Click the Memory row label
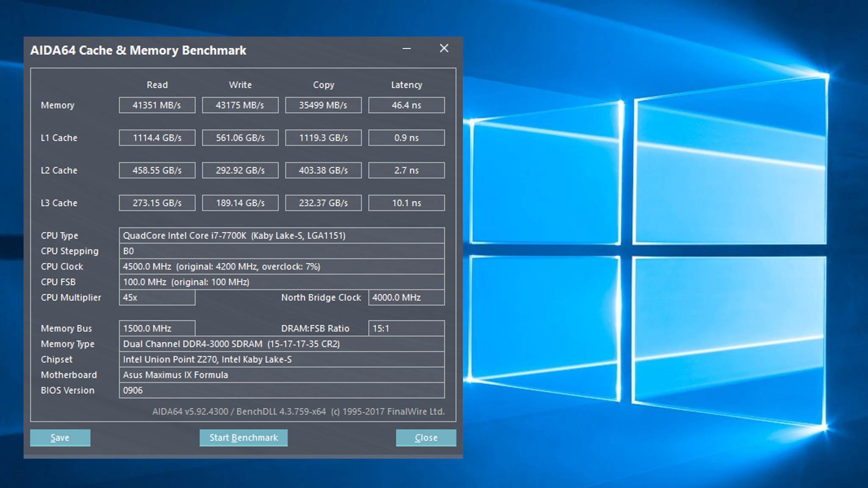868x488 pixels. pos(57,105)
